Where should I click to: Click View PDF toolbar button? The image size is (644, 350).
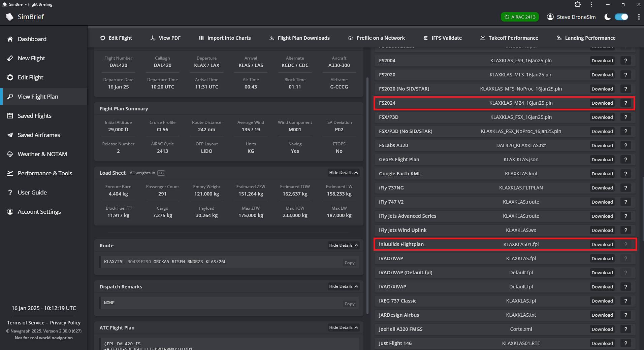tap(165, 38)
